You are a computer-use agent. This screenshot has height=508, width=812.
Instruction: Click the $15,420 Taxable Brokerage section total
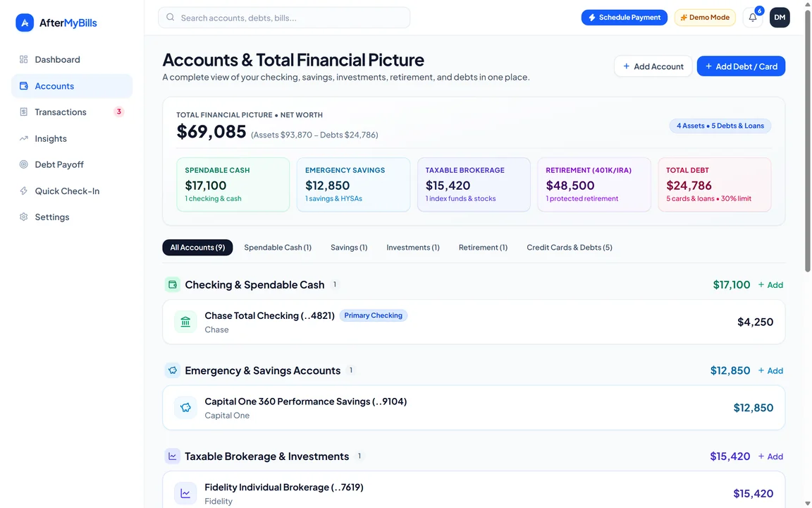(x=730, y=456)
